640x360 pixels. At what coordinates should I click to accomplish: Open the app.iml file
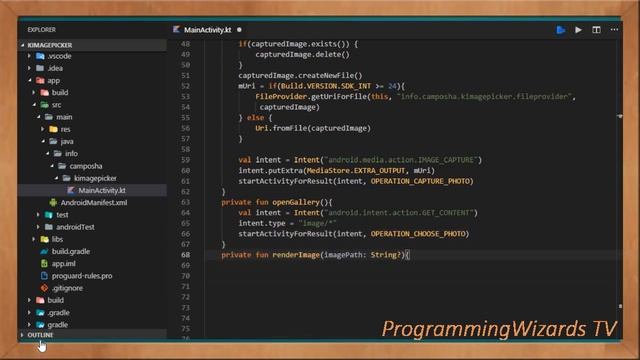63,264
